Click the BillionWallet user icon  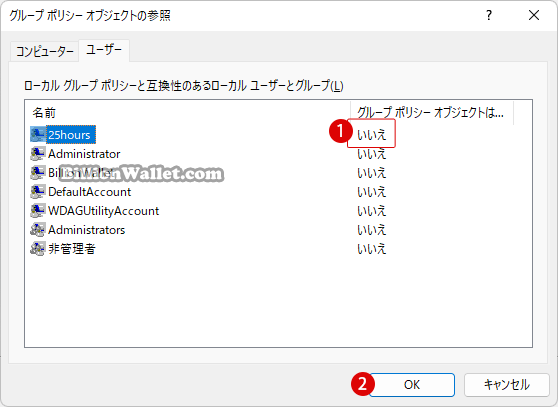[38, 173]
